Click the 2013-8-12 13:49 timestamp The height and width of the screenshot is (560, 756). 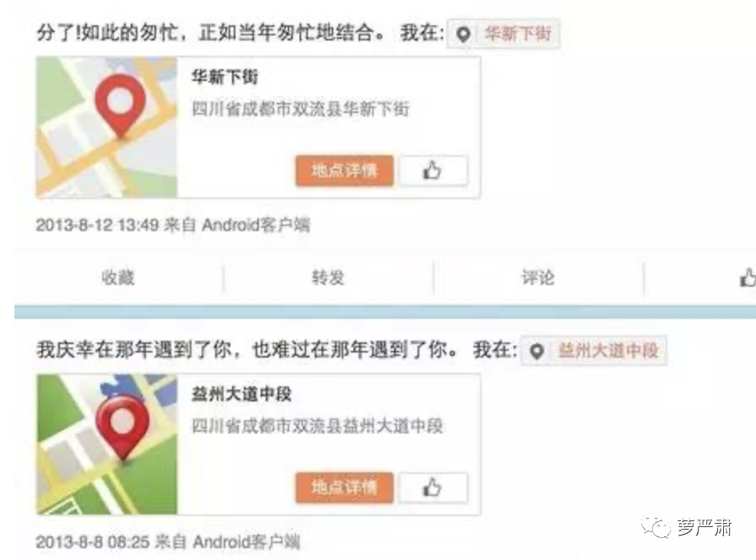pyautogui.click(x=97, y=224)
